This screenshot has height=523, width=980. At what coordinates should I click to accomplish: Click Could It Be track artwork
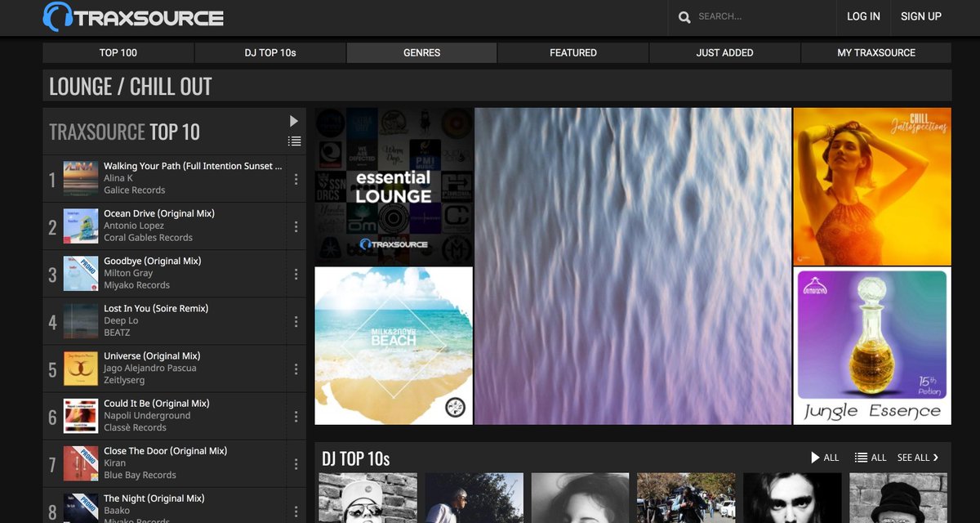(x=81, y=416)
